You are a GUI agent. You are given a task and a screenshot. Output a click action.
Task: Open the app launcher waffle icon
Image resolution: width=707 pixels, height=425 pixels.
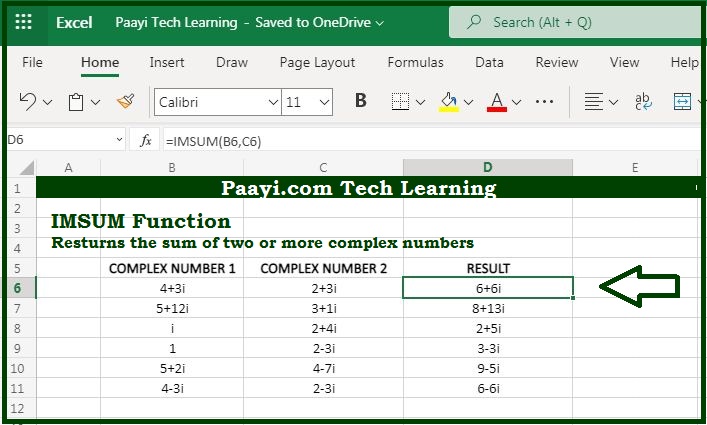click(23, 22)
